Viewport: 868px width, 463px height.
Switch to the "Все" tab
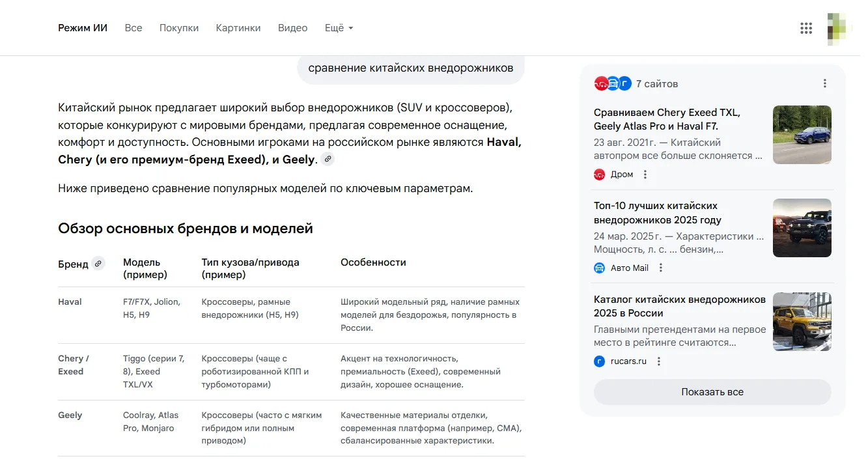(x=133, y=28)
